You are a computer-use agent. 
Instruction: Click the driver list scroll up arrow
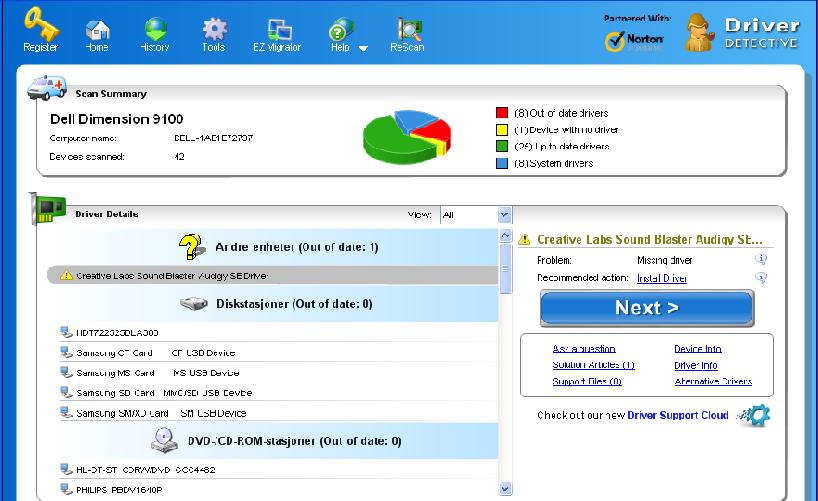click(505, 235)
